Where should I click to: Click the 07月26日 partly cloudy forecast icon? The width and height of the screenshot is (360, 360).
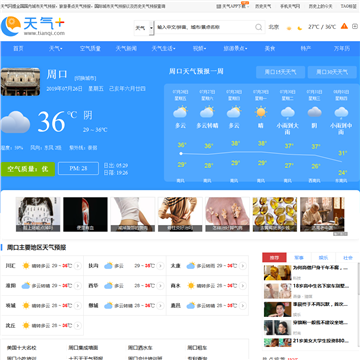180,112
